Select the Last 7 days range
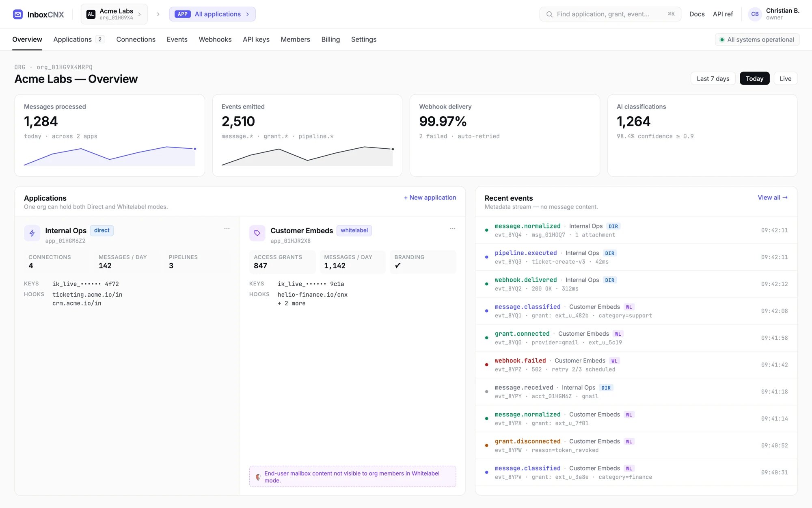This screenshot has height=508, width=812. tap(713, 79)
